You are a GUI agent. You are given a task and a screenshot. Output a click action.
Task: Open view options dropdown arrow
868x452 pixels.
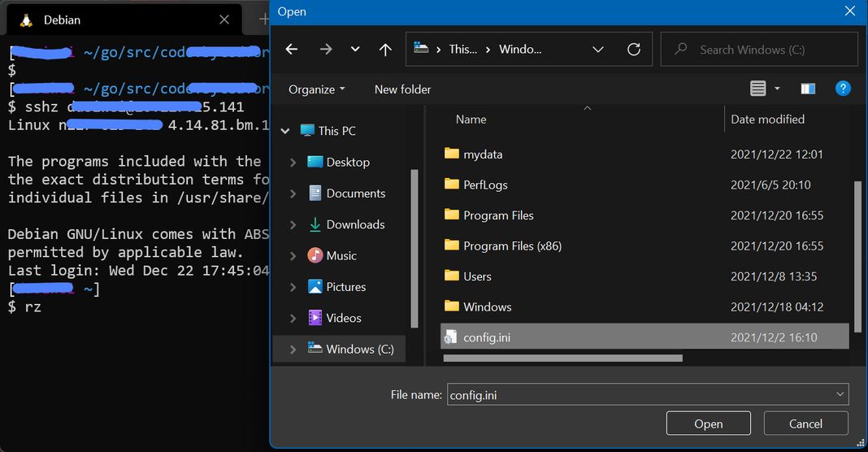(777, 89)
